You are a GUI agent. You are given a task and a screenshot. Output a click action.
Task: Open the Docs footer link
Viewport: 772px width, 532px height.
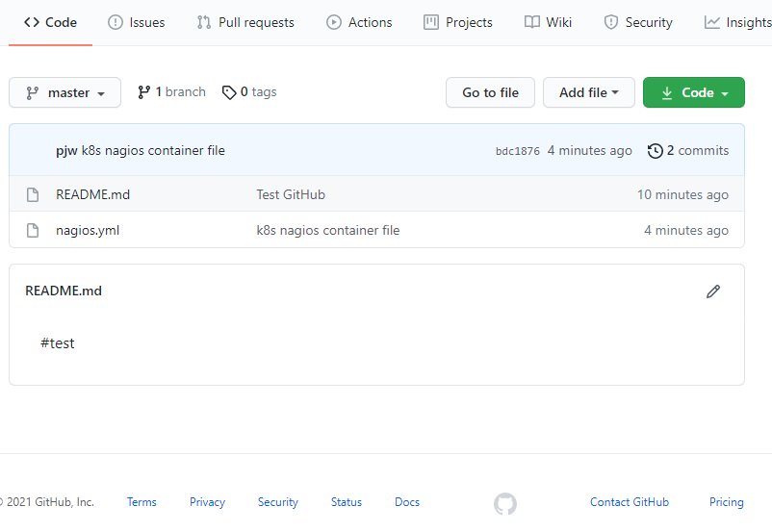click(407, 502)
